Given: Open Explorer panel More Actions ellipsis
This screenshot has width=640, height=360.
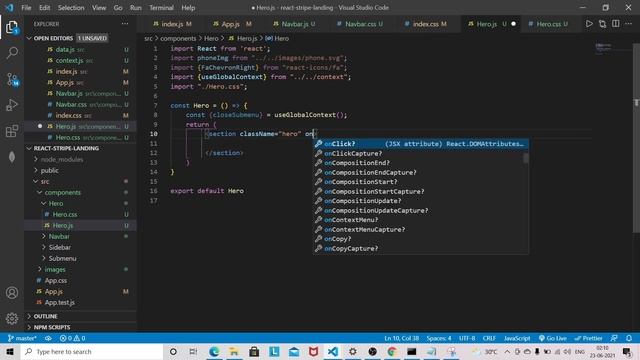Looking at the screenshot, I should coord(125,24).
